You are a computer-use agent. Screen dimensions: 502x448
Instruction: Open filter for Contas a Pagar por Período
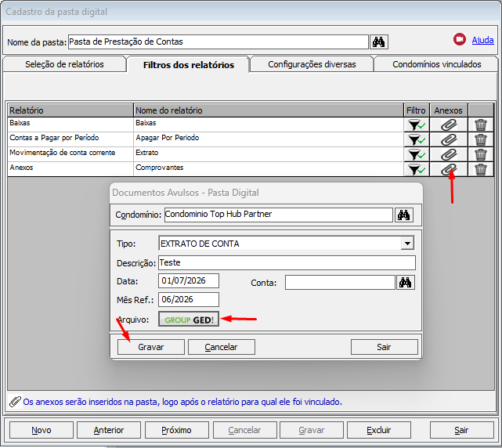click(416, 139)
